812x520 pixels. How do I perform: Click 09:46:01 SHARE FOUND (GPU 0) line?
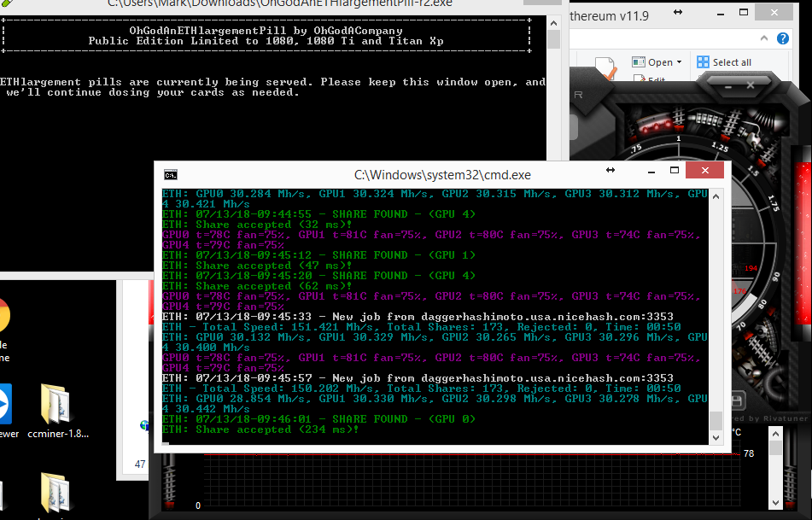(318, 419)
